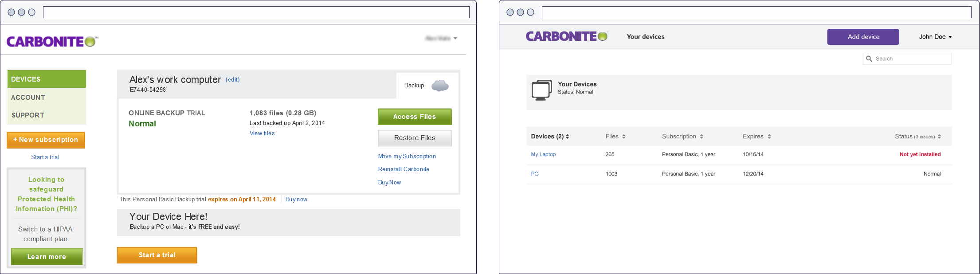Sort the Files column
This screenshot has width=980, height=274.
tap(623, 137)
